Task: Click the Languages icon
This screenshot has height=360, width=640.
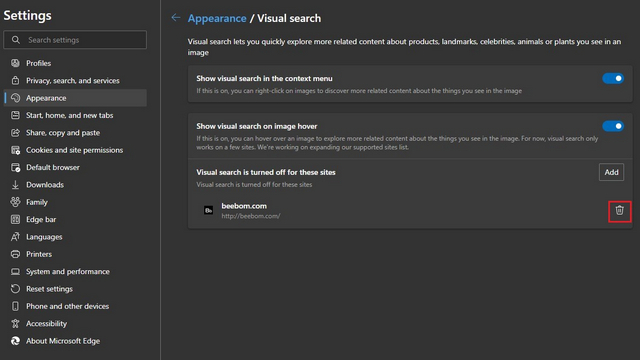Action: (x=16, y=237)
